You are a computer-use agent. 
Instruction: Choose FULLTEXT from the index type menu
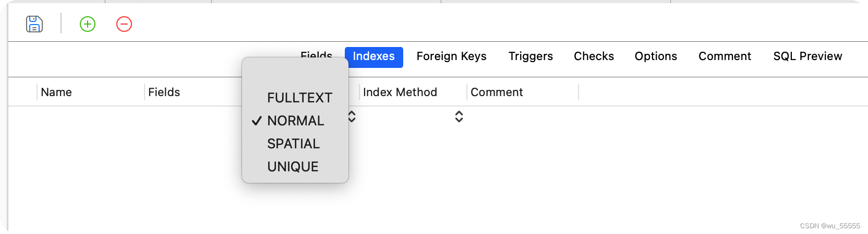pyautogui.click(x=299, y=98)
